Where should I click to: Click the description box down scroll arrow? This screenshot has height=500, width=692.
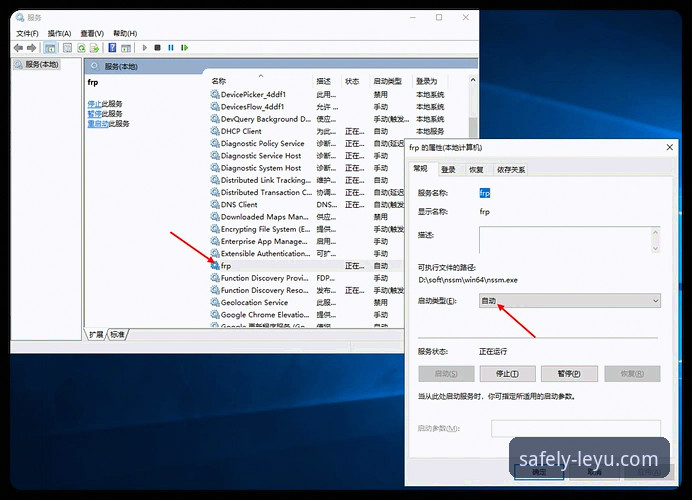pyautogui.click(x=655, y=248)
